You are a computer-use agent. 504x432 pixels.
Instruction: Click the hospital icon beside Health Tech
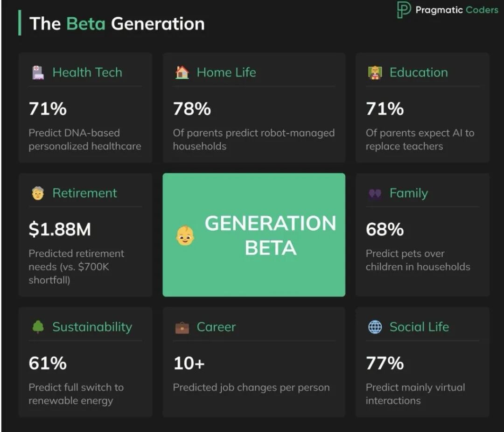(x=38, y=72)
